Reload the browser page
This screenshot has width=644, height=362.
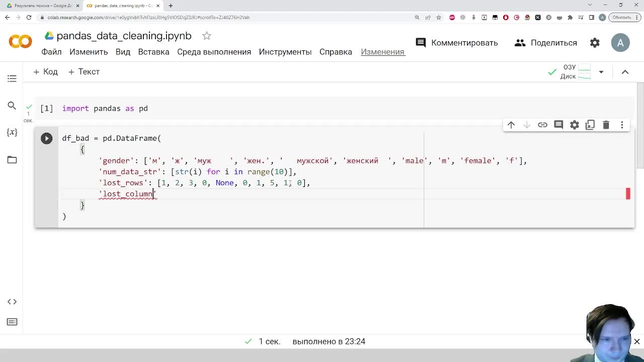(x=29, y=17)
